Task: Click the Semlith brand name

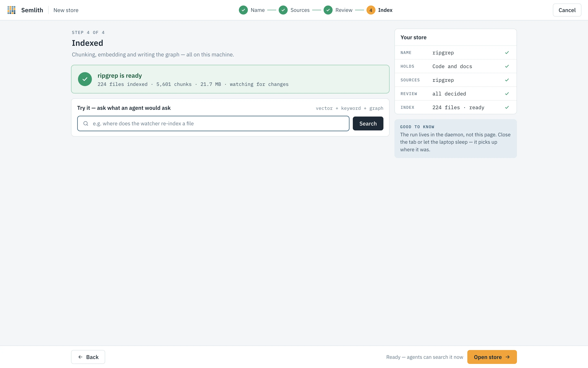Action: [x=32, y=10]
